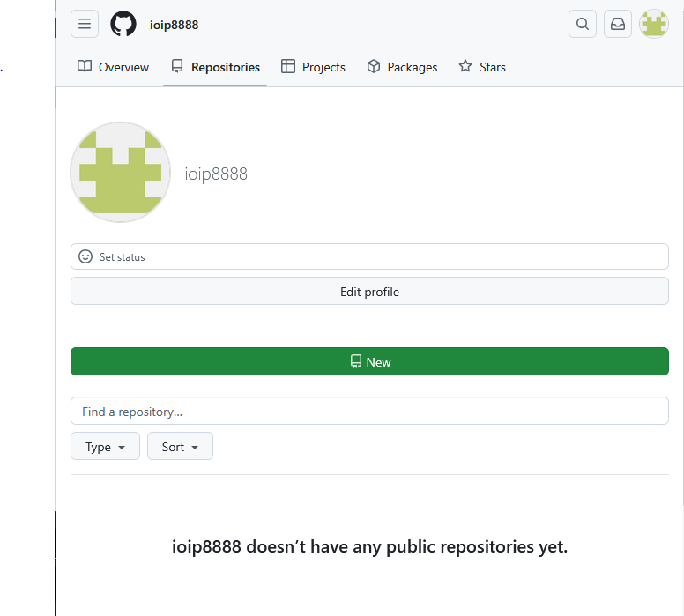Go to the Projects tab
Viewport: 684px width, 616px height.
(313, 67)
